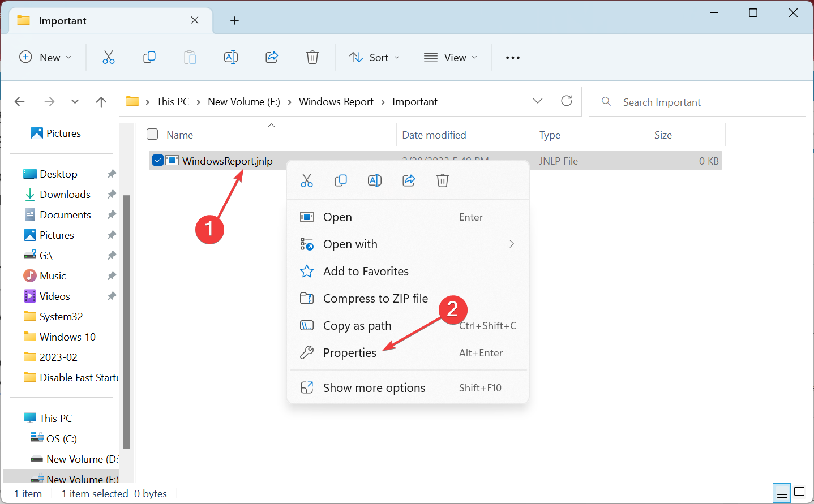Select Copy as path
Viewport: 814px width, 504px height.
pyautogui.click(x=408, y=326)
